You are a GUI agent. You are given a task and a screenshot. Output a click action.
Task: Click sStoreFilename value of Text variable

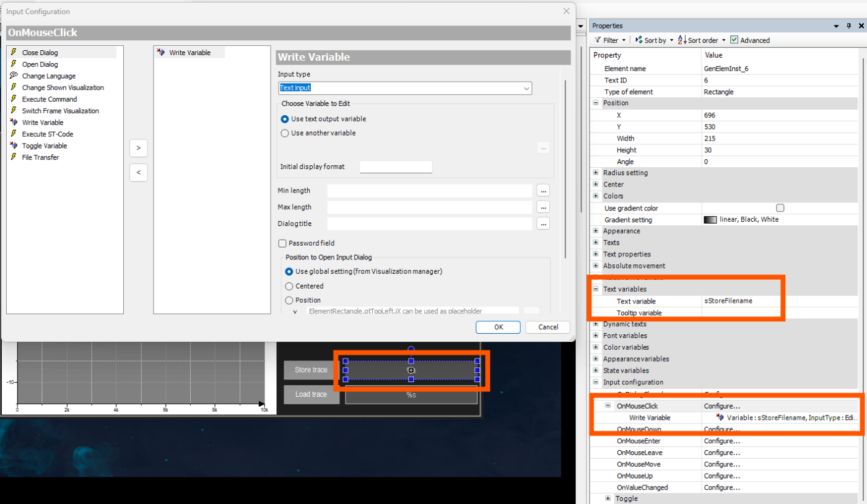coord(728,301)
